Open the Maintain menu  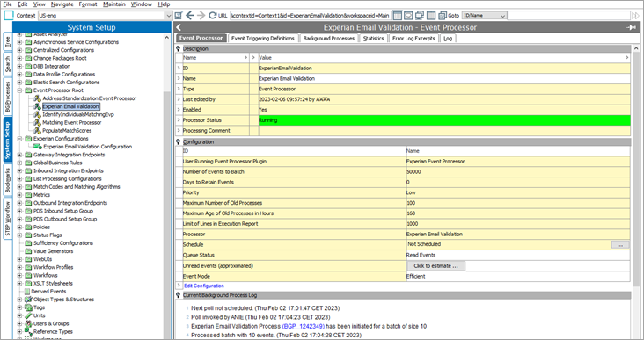coord(114,4)
